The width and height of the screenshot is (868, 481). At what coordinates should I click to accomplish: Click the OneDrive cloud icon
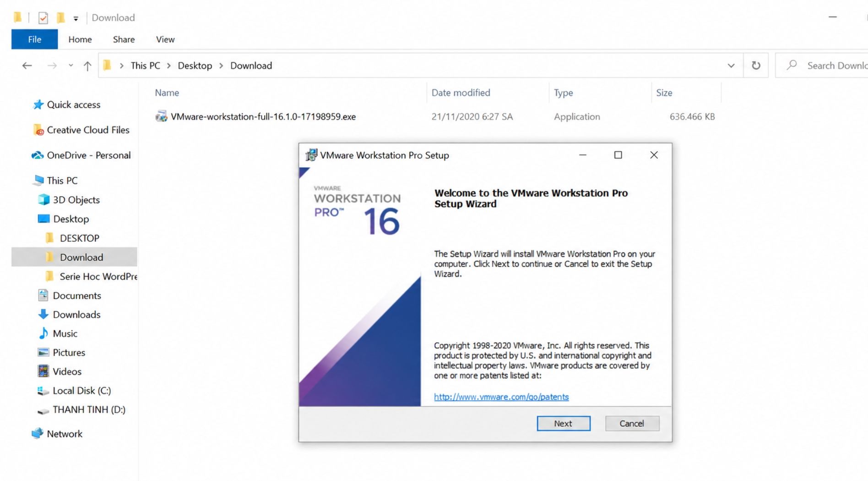(38, 155)
